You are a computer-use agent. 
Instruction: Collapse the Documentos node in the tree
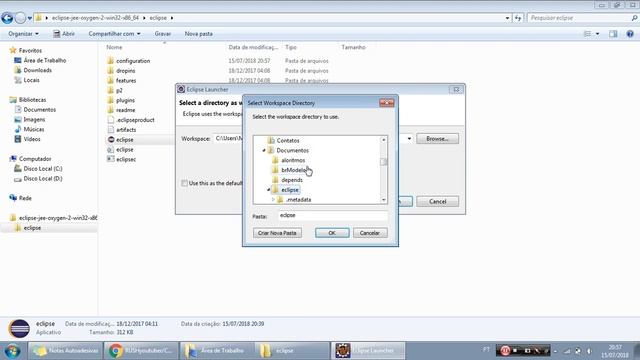[264, 150]
